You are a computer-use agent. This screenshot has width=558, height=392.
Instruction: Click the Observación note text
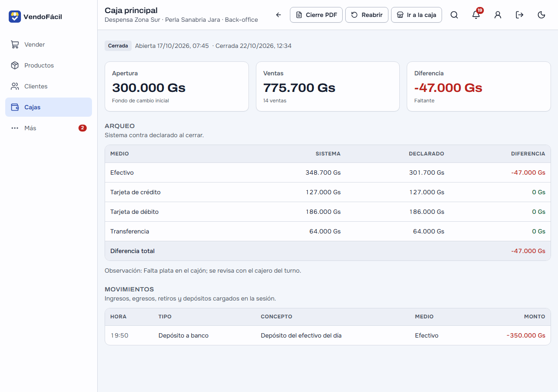(203, 270)
